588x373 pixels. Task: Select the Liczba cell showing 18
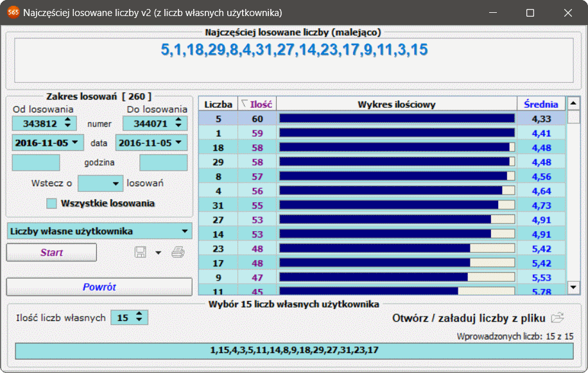pos(218,148)
